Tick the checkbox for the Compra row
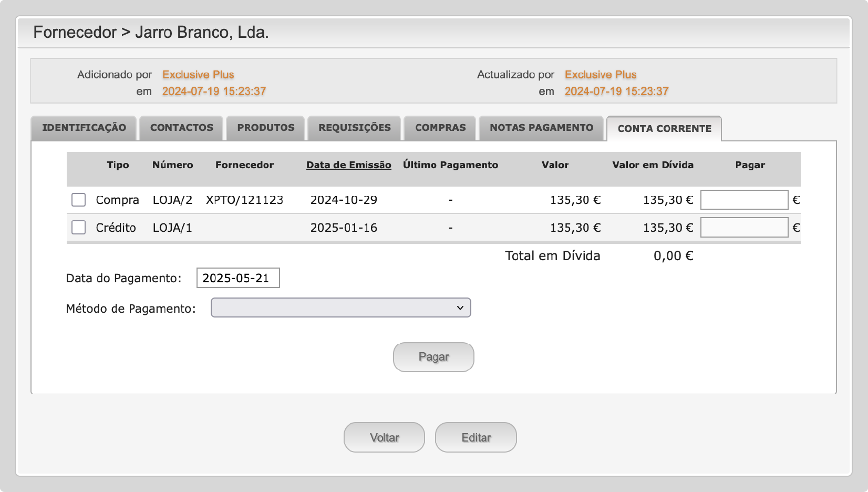868x492 pixels. coord(78,200)
